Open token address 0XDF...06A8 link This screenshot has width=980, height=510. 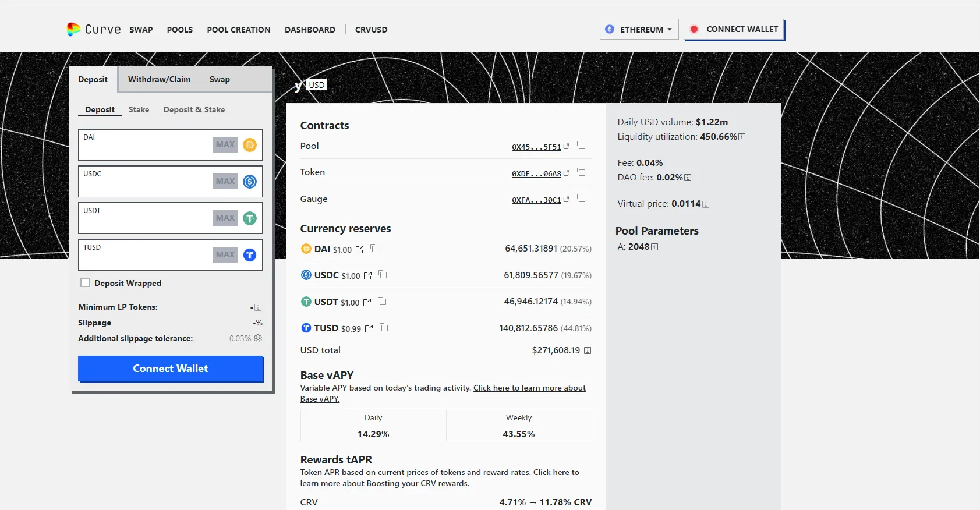coord(536,174)
